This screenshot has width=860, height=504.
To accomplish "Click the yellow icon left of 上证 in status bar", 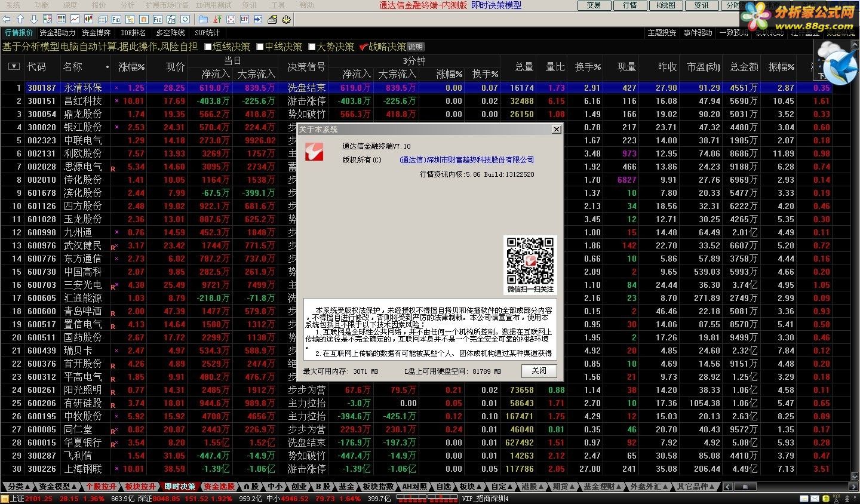I will (4, 499).
